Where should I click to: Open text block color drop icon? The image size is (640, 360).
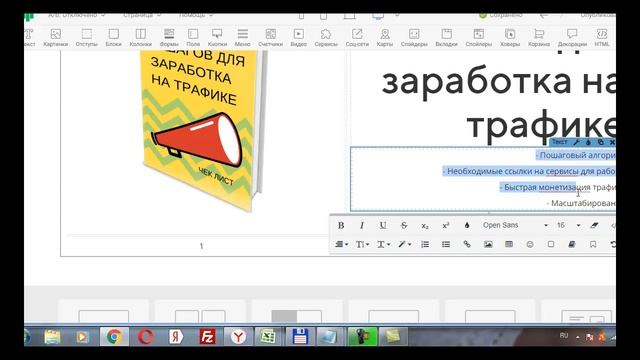[x=588, y=142]
